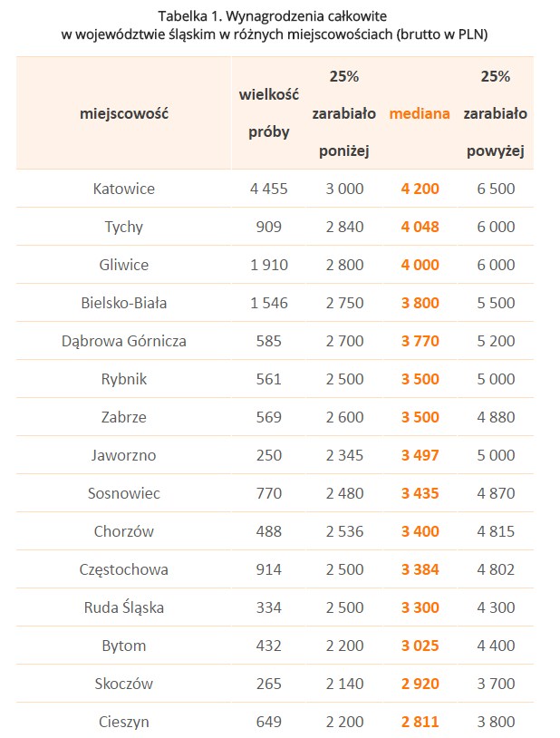
Task: Click Bytom median value 3 025
Action: [x=420, y=646]
